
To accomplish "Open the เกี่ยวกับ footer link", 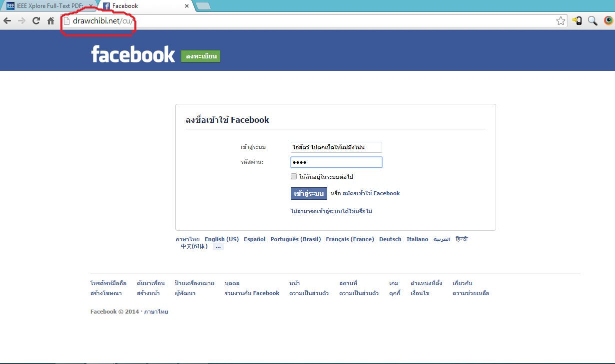I will pyautogui.click(x=462, y=283).
